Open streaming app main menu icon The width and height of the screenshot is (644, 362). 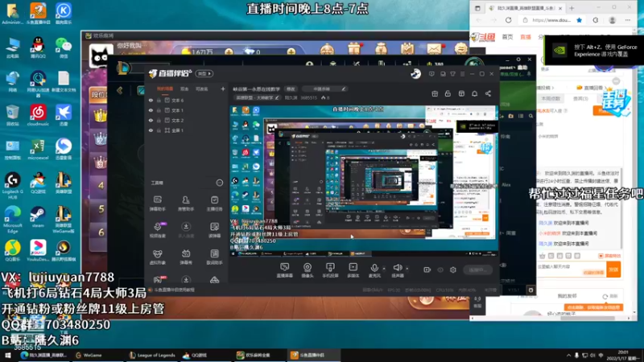[462, 74]
